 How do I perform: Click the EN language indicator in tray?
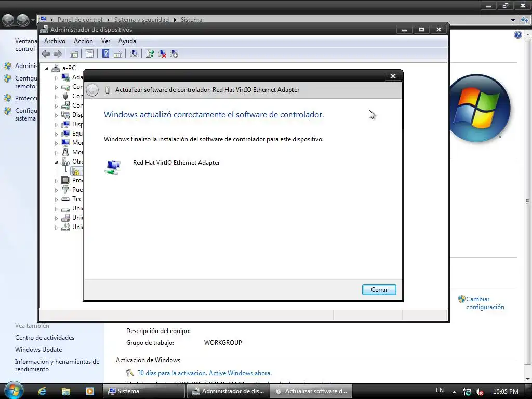tap(440, 390)
